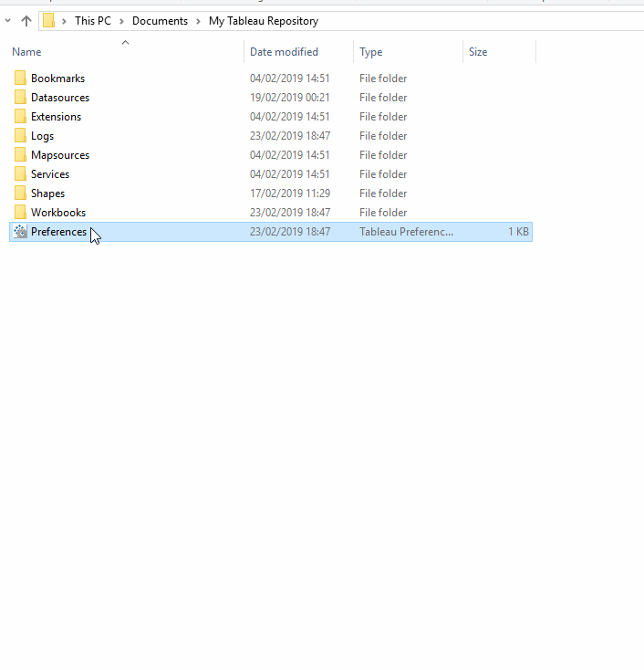Viewport: 644px width, 670px height.
Task: Select the Logs folder name
Action: tap(42, 136)
